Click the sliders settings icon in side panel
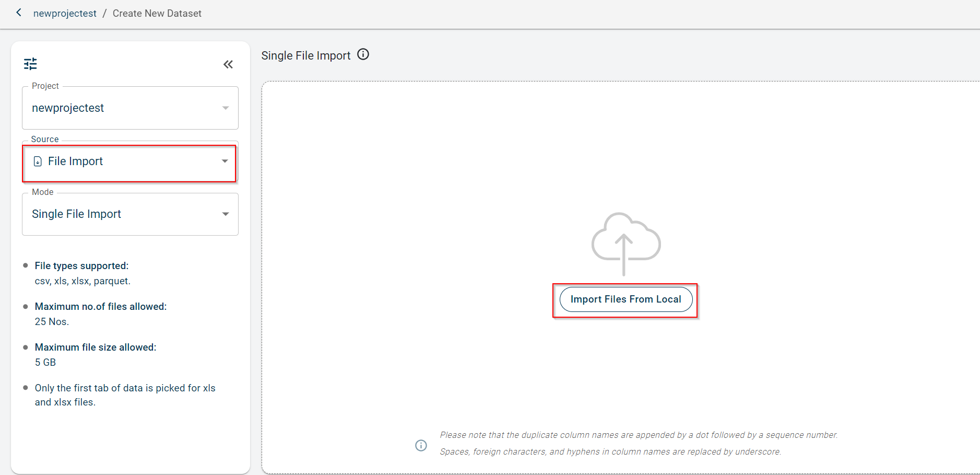 30,64
